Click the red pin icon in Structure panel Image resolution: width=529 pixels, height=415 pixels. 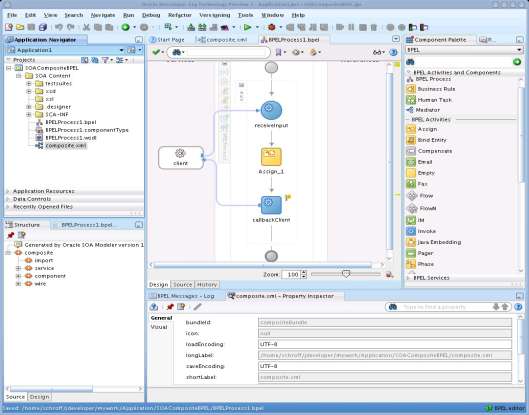tap(11, 235)
